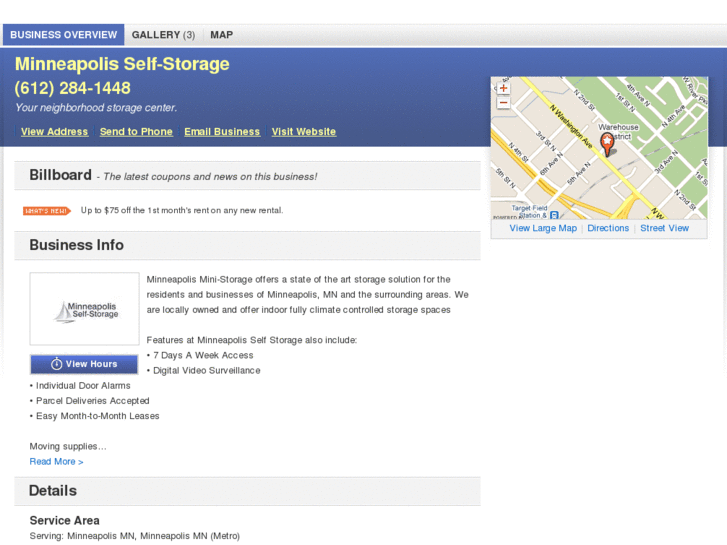Click 'Individual Door Alarms' bullet

pos(80,386)
